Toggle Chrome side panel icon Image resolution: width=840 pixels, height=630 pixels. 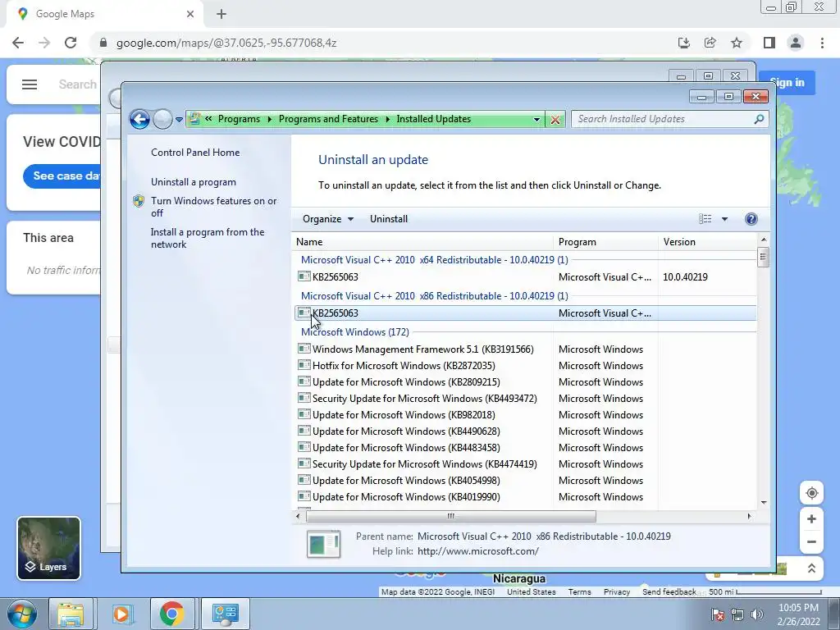tap(769, 43)
